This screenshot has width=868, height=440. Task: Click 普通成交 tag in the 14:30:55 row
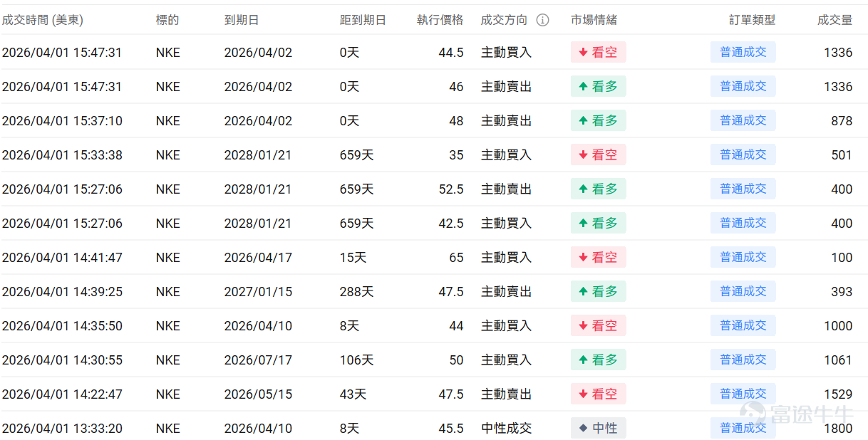tap(743, 360)
